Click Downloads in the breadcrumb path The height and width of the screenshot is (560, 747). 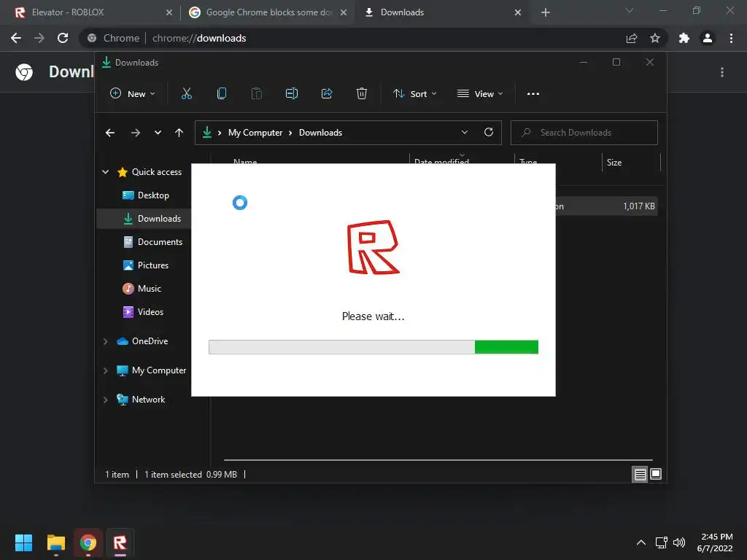(321, 133)
